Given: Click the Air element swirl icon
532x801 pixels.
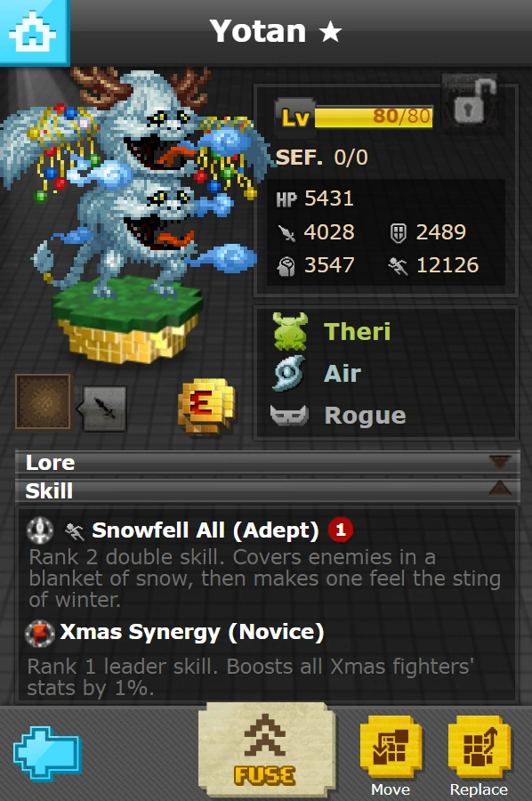Looking at the screenshot, I should [x=289, y=374].
